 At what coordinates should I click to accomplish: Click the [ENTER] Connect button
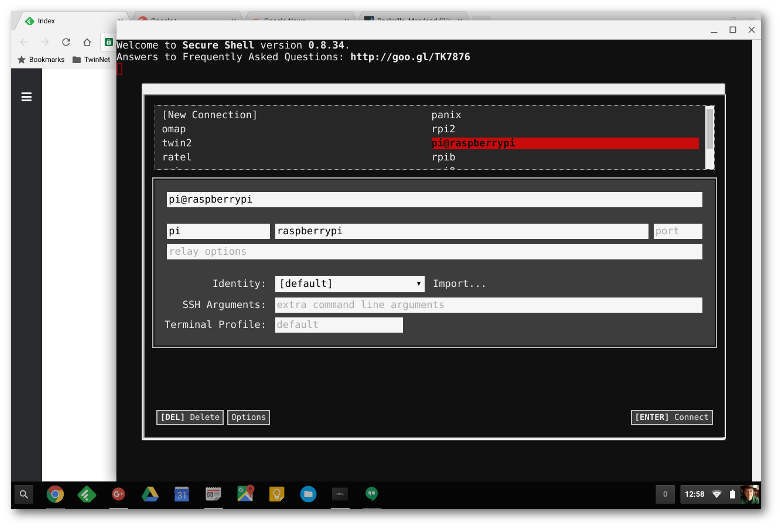pyautogui.click(x=672, y=417)
